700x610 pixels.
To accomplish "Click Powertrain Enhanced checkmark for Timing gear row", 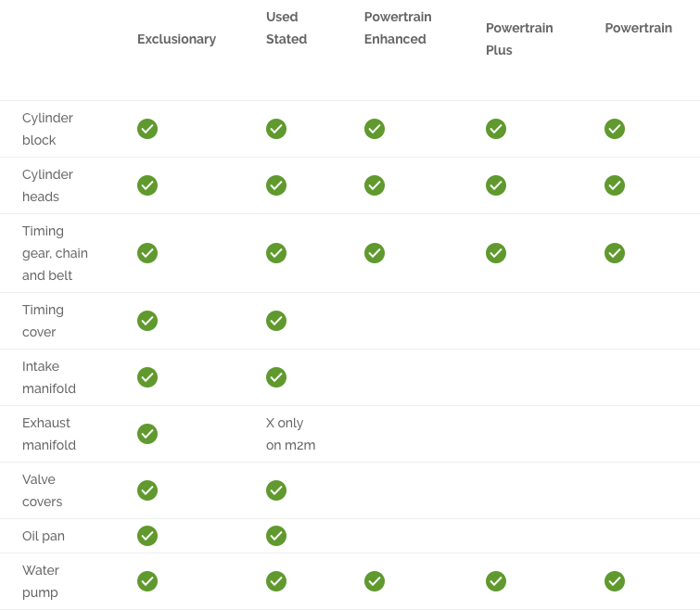I will coord(375,253).
